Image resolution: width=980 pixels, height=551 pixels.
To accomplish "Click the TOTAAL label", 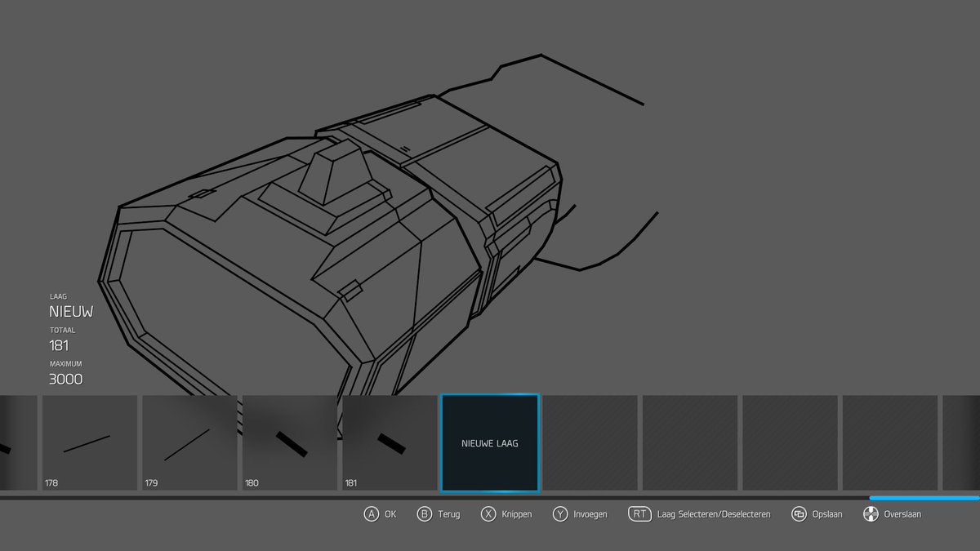I will coord(62,331).
